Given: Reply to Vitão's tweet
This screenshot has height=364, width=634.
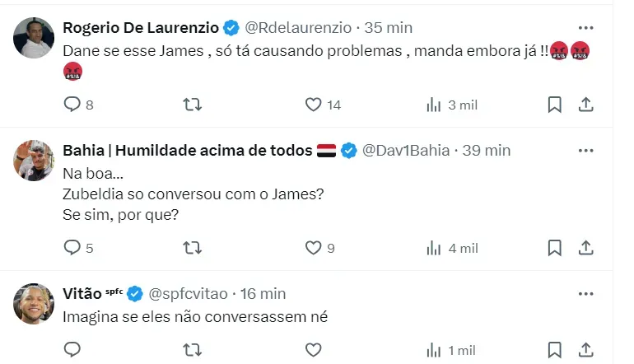Looking at the screenshot, I should 72,350.
